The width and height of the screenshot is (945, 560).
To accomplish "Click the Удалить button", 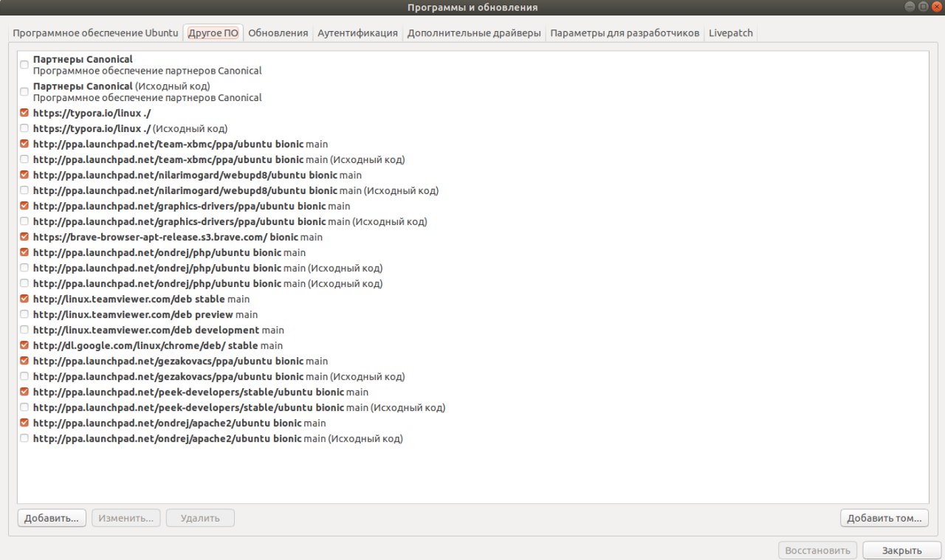I will (200, 518).
